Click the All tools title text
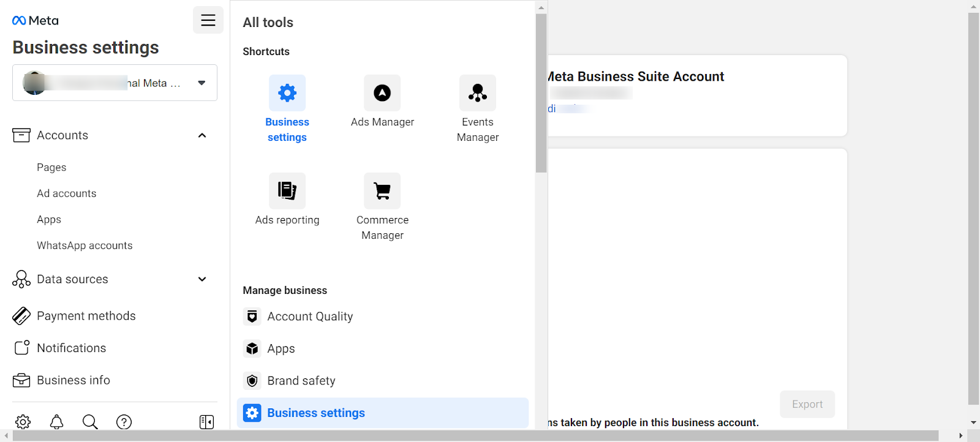 click(268, 23)
